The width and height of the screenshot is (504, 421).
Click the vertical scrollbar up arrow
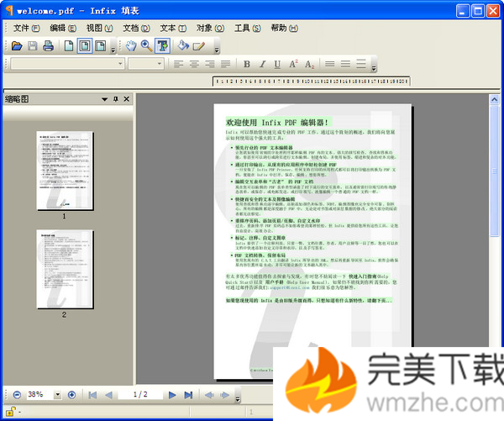(x=495, y=99)
